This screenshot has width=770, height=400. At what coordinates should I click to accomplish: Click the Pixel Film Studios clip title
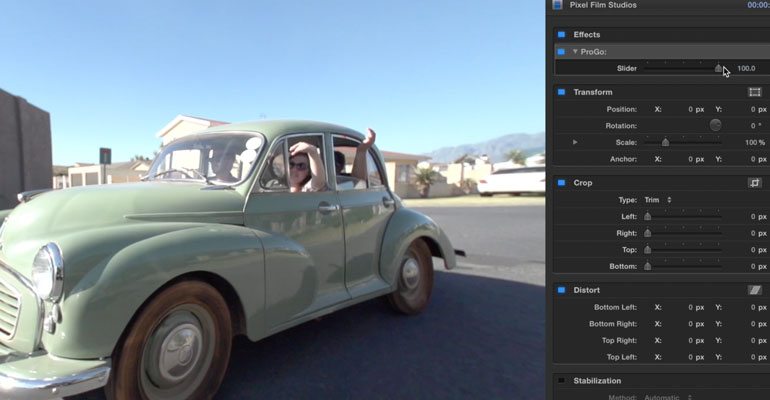pos(603,5)
